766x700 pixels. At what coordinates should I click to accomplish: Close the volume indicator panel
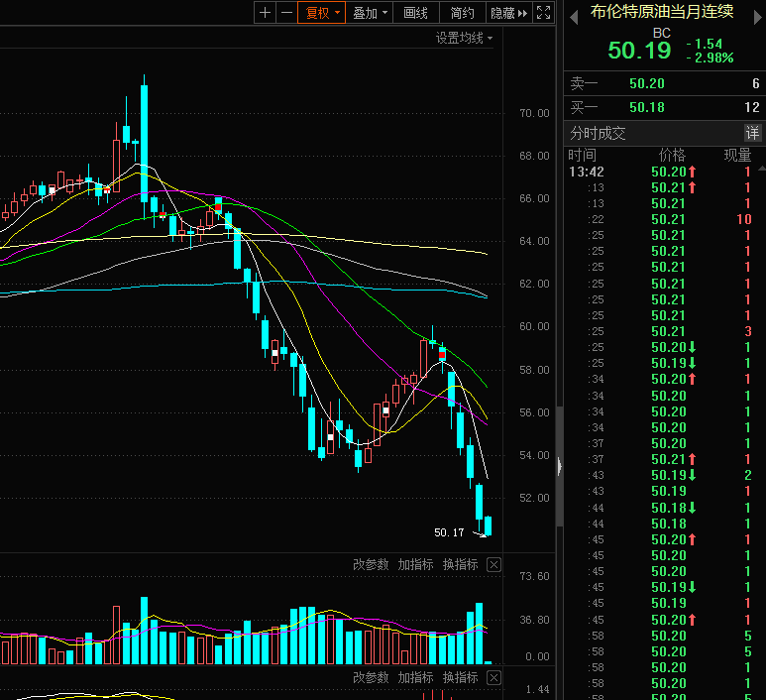[493, 565]
